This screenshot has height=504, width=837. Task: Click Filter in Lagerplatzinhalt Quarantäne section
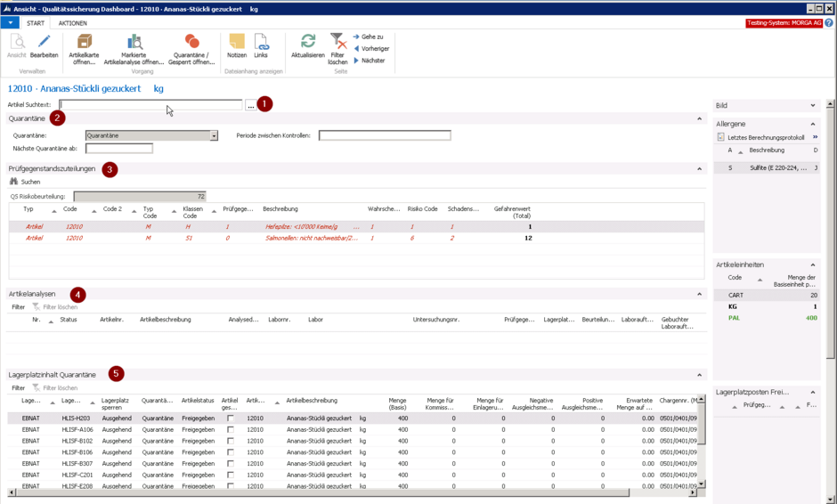18,388
